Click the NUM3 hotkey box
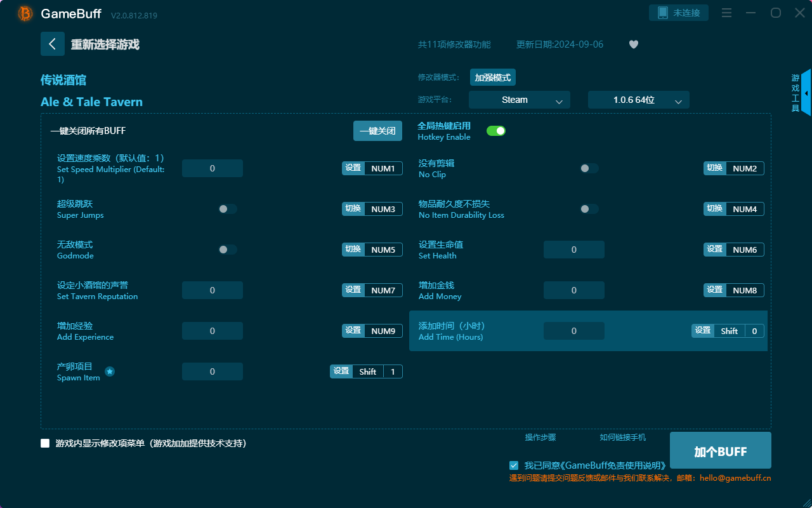The width and height of the screenshot is (812, 508). pyautogui.click(x=383, y=209)
